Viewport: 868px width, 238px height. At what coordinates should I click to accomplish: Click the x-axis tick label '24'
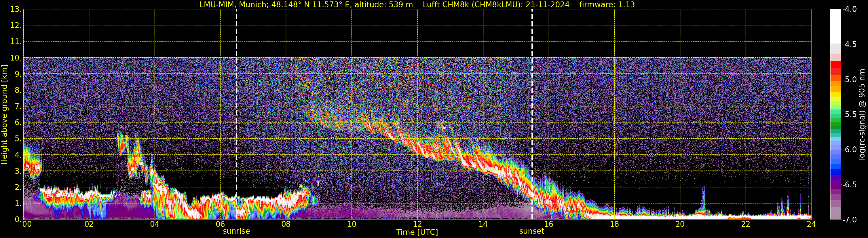[x=811, y=224]
